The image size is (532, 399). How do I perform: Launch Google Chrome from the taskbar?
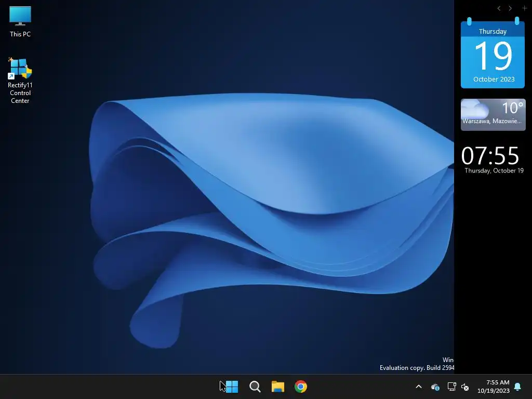[x=301, y=387]
